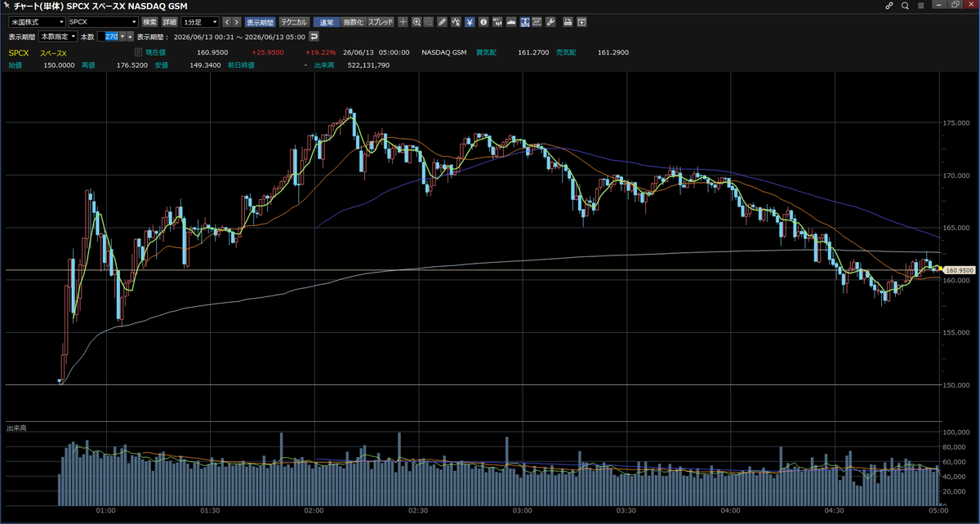
Task: Open chart settings wrench icon
Action: click(x=550, y=22)
